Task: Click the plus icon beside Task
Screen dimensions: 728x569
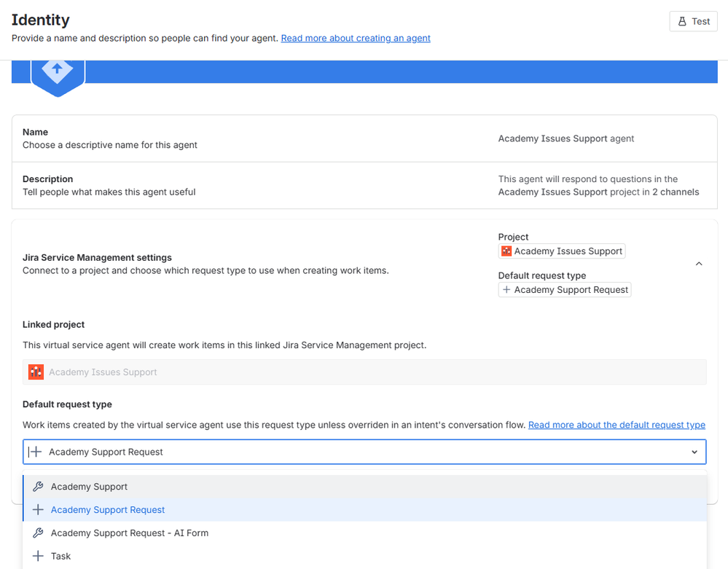Action: 37,556
